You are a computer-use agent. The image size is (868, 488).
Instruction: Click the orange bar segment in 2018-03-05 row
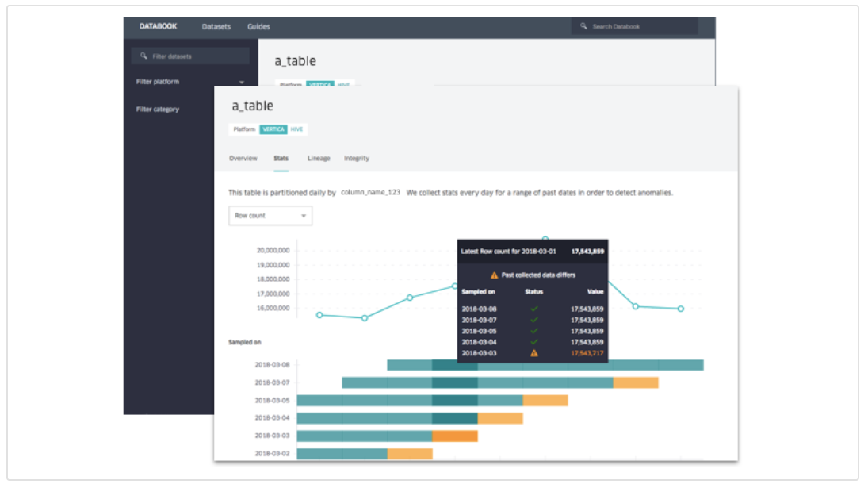coord(545,400)
